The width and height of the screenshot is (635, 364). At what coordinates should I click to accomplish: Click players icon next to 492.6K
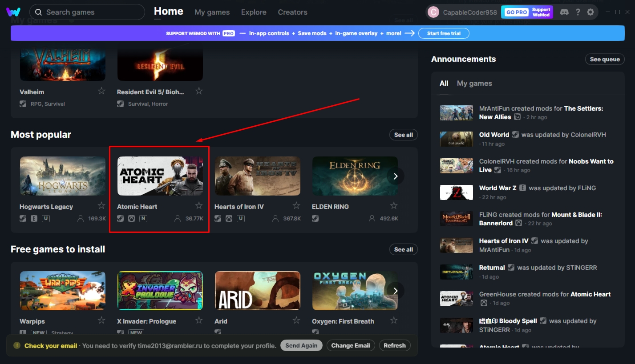click(372, 219)
